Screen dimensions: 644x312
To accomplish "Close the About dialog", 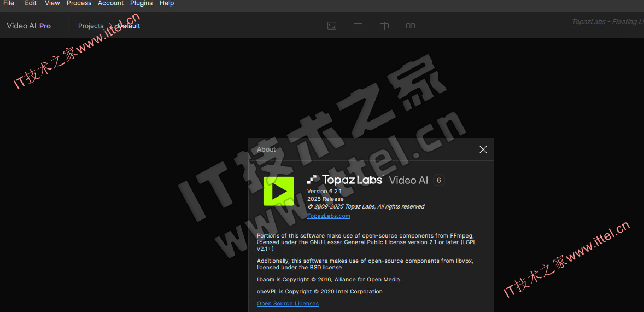I will 483,149.
